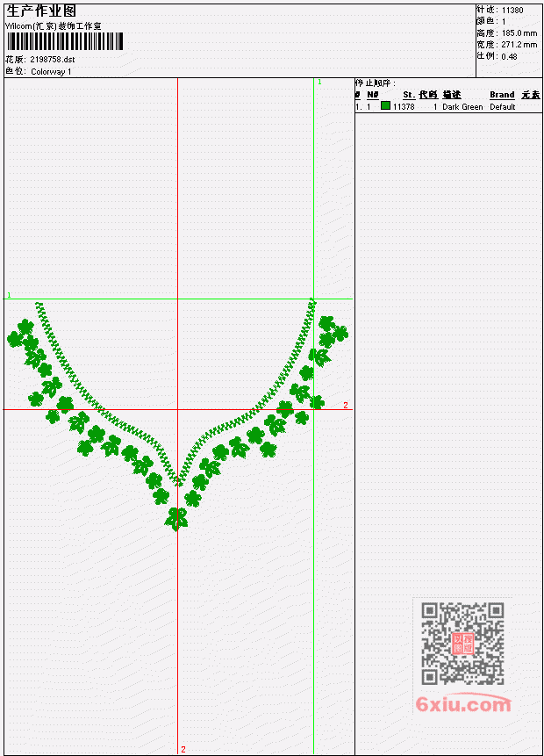
Task: Click the red '2' marker at the bottom guide
Action: click(x=183, y=749)
